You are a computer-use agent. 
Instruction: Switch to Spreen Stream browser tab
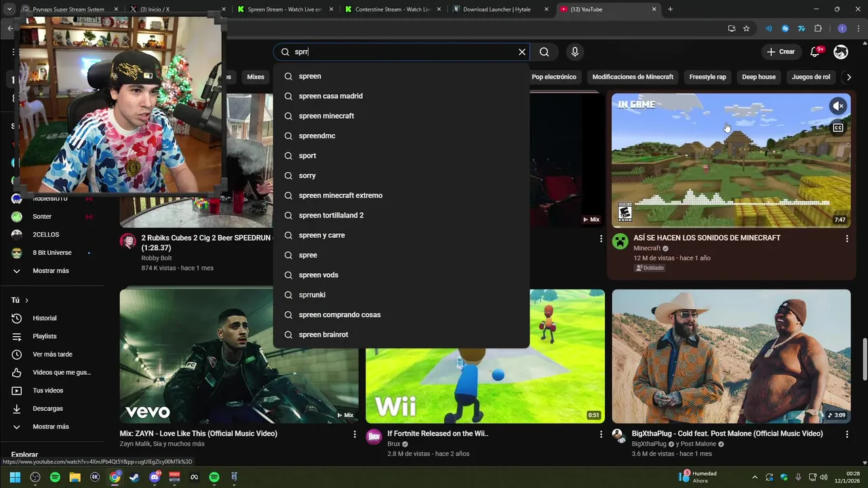[x=284, y=9]
